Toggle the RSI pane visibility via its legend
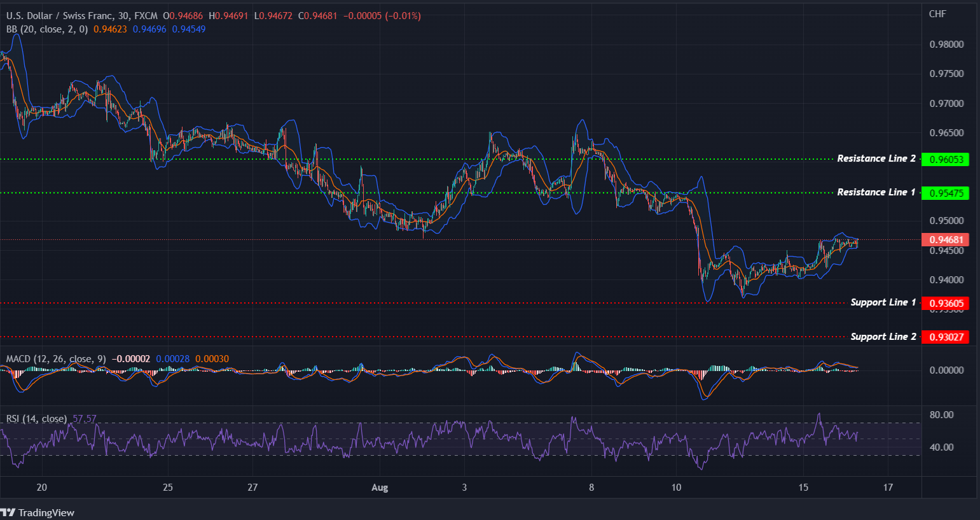 [35, 418]
